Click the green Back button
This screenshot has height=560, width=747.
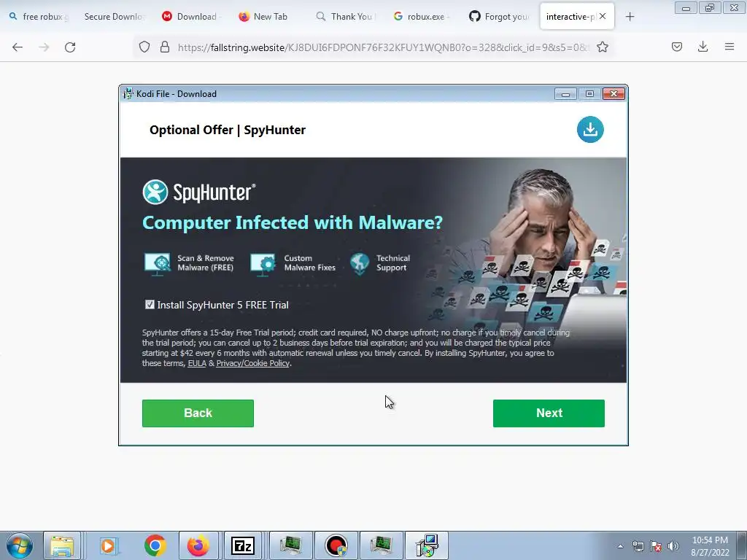(x=198, y=413)
